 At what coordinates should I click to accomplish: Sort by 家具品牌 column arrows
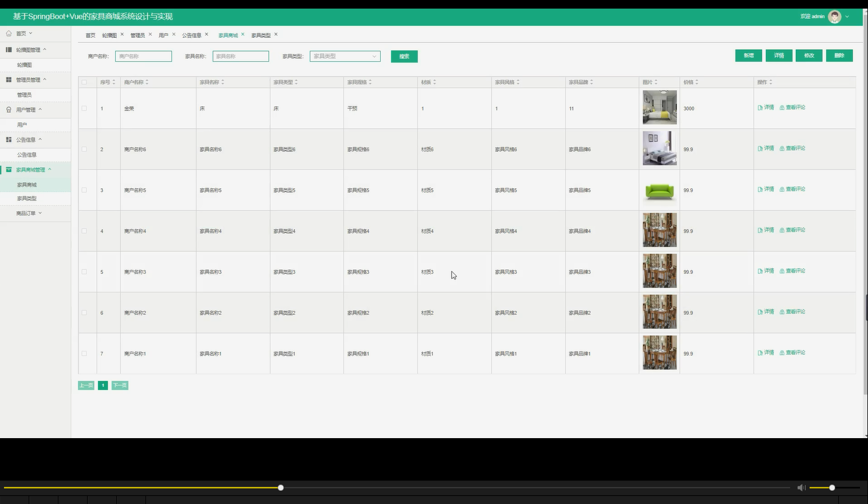pos(591,82)
